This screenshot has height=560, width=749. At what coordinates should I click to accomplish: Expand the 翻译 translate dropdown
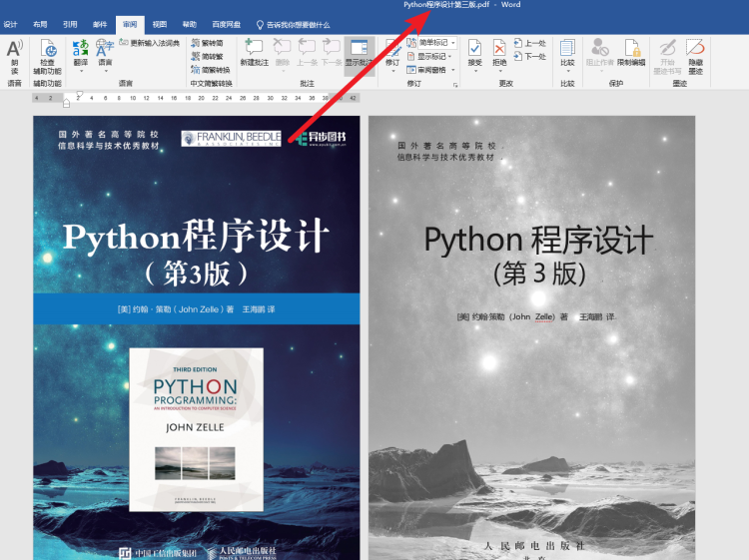(81, 62)
